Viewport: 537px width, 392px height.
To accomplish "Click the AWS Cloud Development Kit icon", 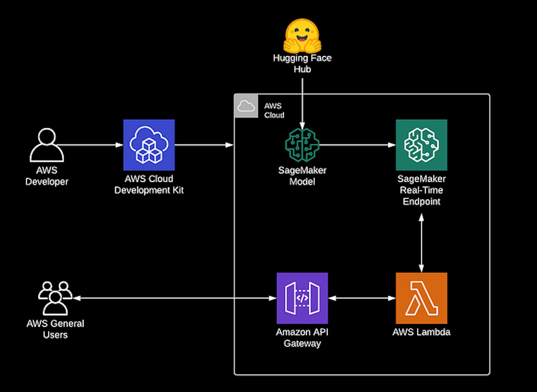I will (x=149, y=145).
